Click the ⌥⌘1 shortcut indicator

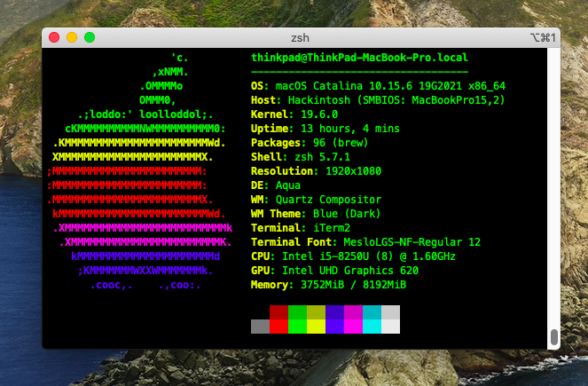click(x=543, y=37)
